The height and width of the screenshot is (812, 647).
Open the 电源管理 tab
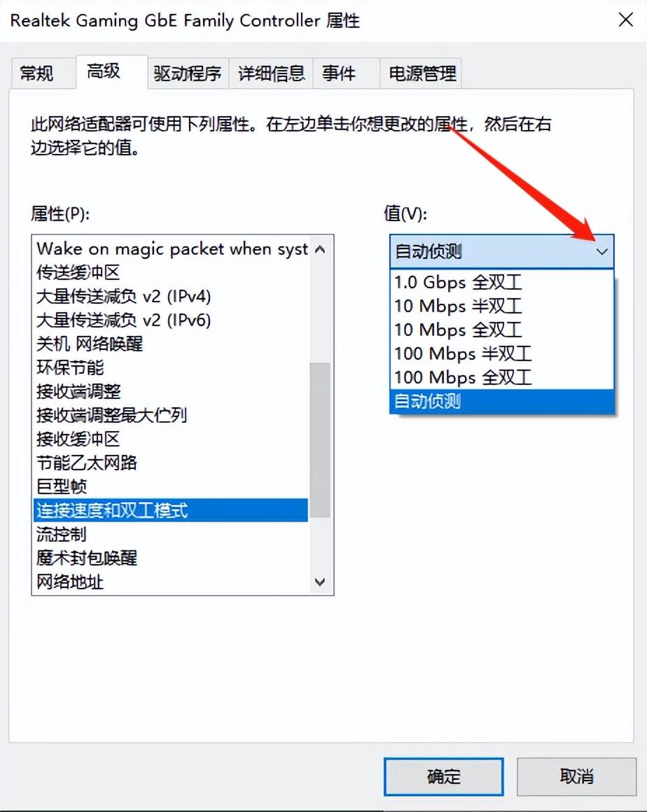tap(422, 73)
